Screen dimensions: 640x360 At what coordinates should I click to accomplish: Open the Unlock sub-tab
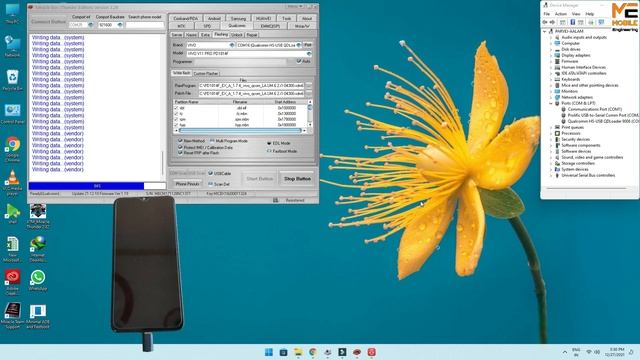236,35
